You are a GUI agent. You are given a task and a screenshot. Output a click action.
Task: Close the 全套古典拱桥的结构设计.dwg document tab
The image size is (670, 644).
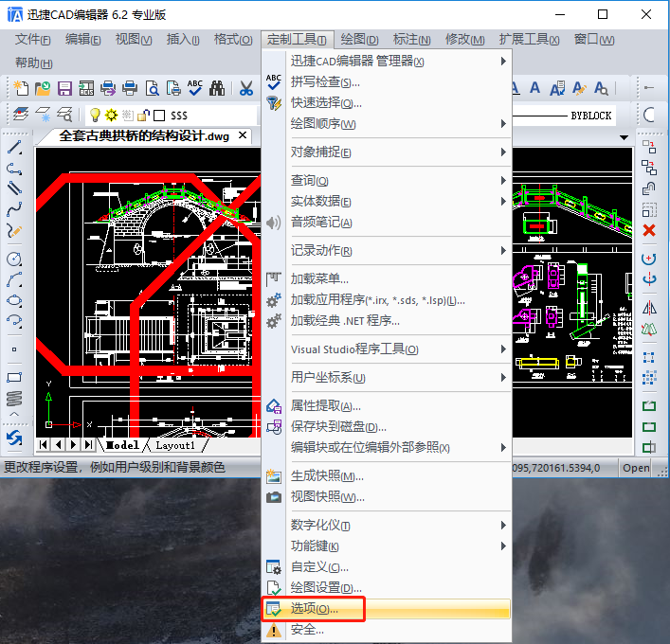(243, 135)
